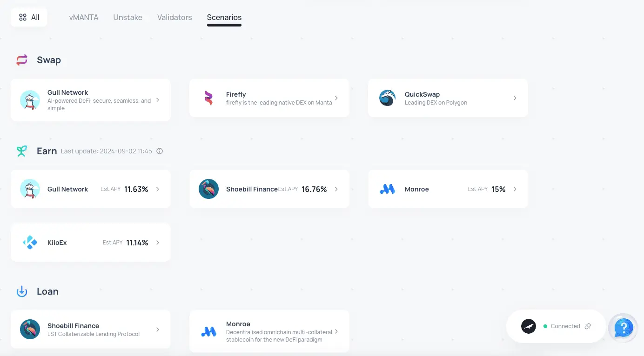Viewport: 644px width, 356px height.
Task: Click the grid icon in All button
Action: click(x=23, y=17)
